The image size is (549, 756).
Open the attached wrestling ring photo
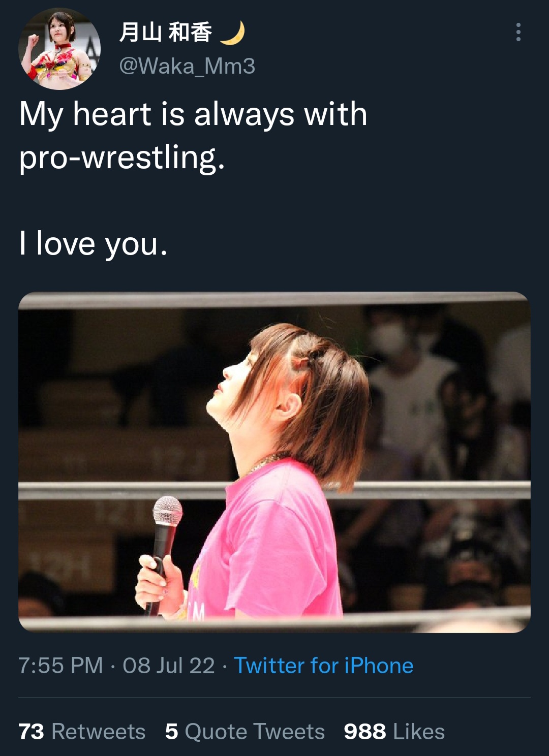pos(274,462)
